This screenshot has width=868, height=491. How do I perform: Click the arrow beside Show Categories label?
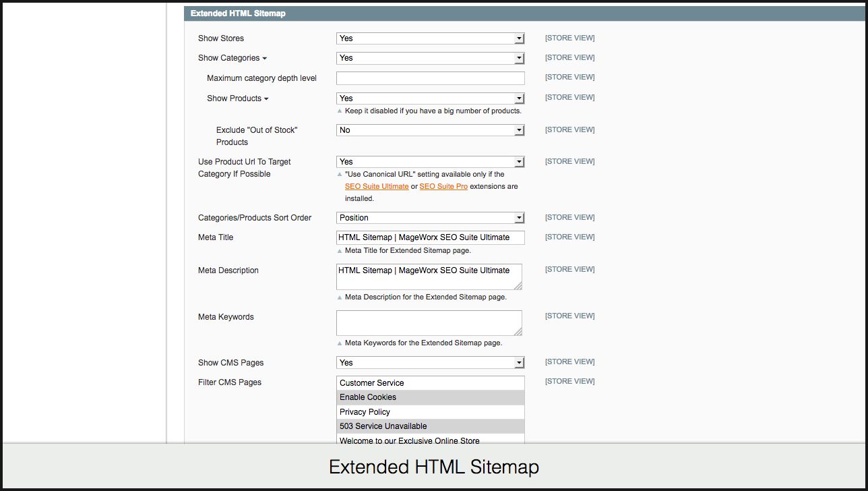coord(265,59)
